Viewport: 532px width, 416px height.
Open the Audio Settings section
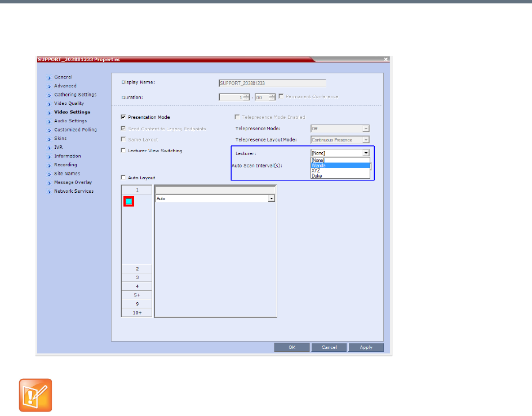click(70, 121)
